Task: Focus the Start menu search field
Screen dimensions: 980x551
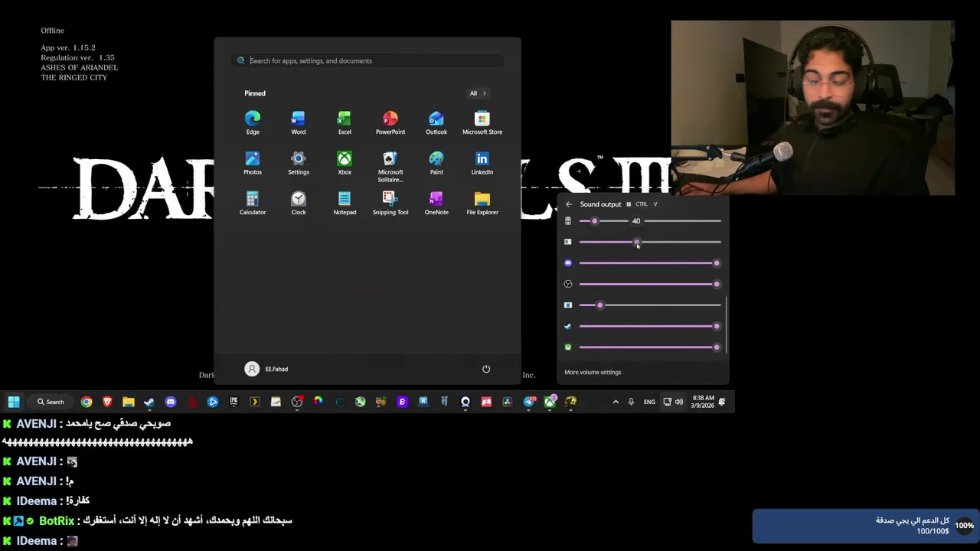Action: pos(367,60)
